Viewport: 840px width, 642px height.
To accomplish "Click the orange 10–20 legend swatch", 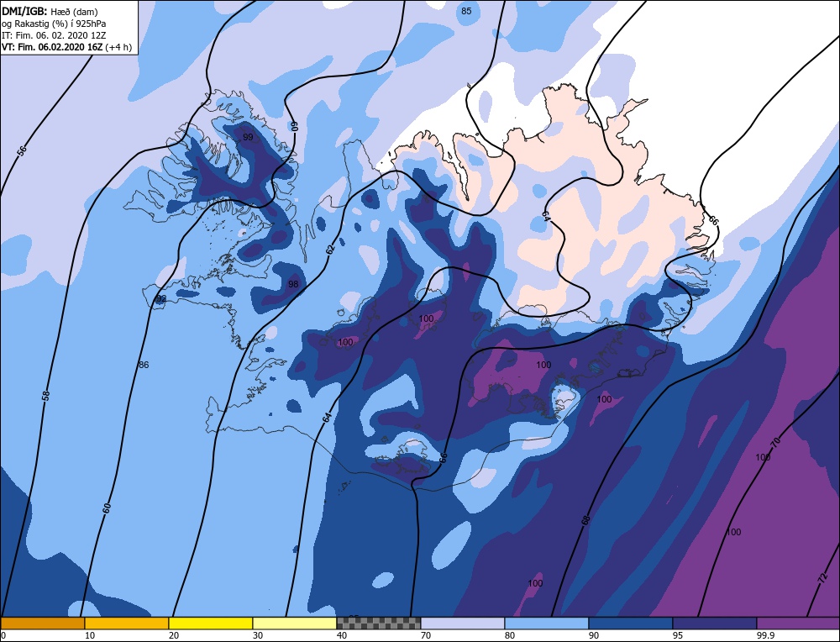I will 127,623.
